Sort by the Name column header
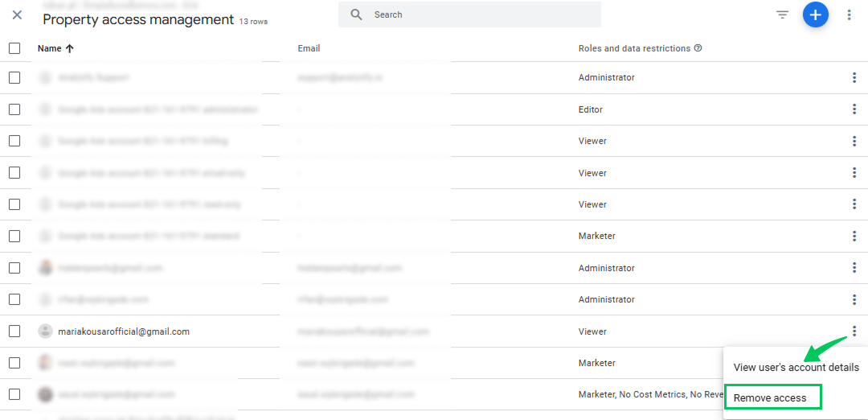 point(49,48)
